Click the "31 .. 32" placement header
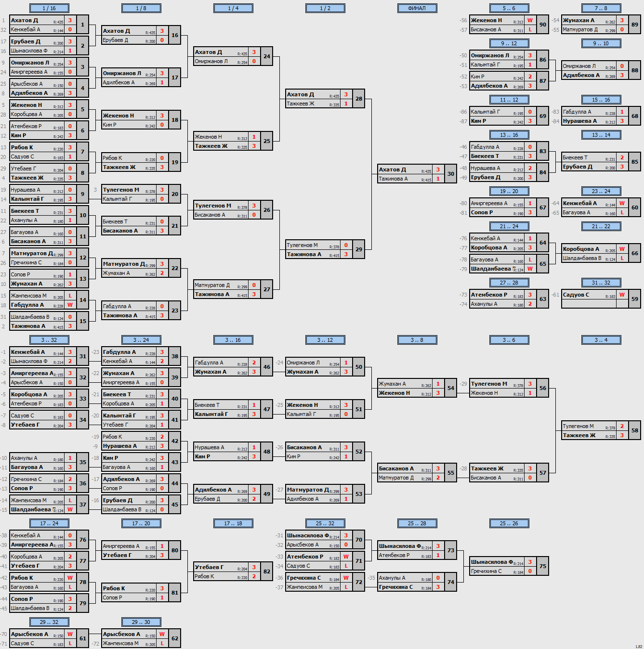Viewport: 644px width, 649px height. coord(601,283)
